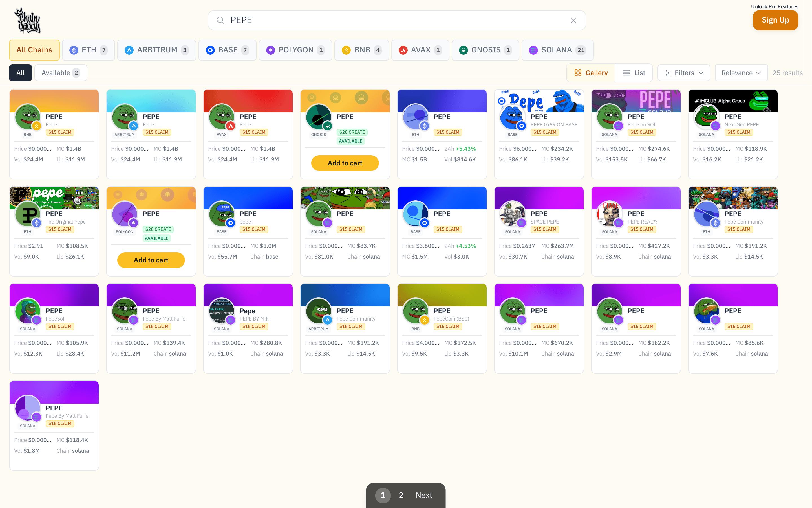
Task: Click inside the PEPE search field
Action: [397, 21]
